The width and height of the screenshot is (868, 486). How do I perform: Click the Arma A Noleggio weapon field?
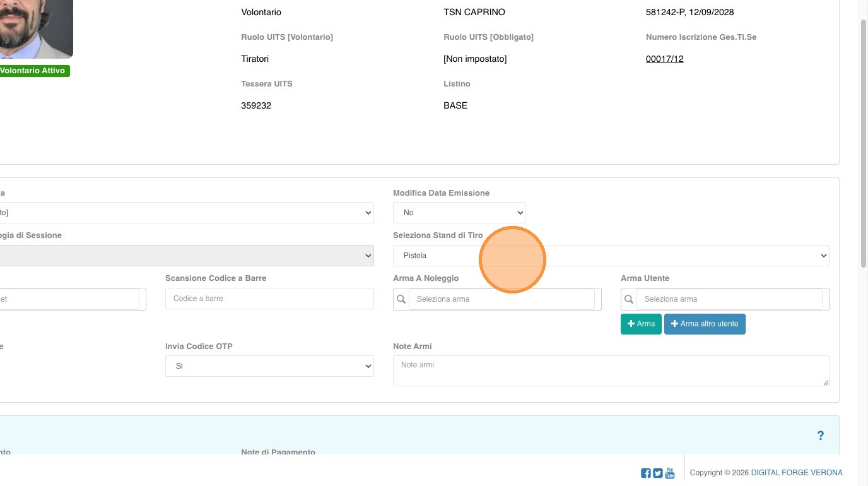point(501,299)
